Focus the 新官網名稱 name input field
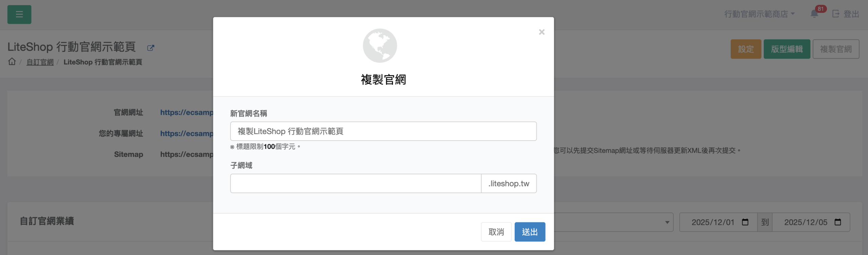The image size is (868, 255). pyautogui.click(x=383, y=131)
